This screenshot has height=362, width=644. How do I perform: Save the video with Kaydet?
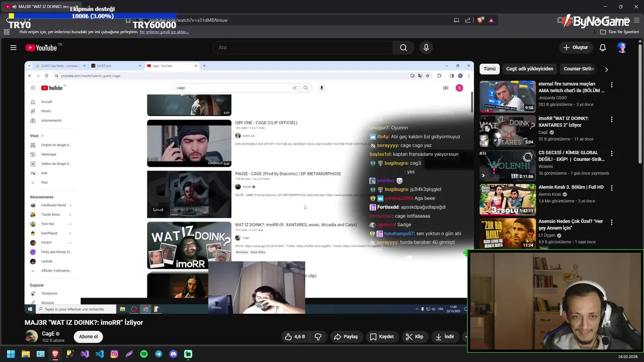coord(382,337)
